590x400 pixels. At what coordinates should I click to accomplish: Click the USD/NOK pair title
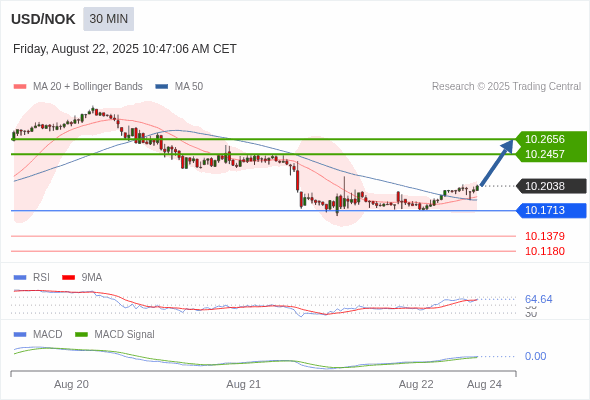pyautogui.click(x=43, y=19)
